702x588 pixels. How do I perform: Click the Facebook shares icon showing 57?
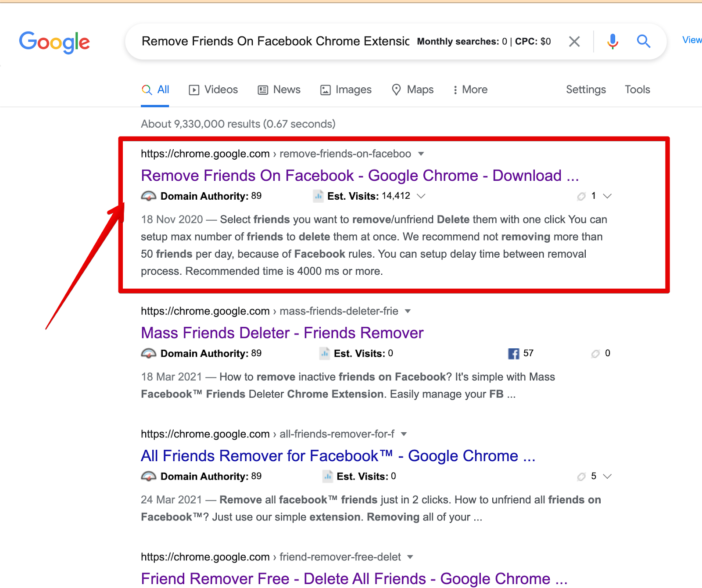pyautogui.click(x=513, y=354)
